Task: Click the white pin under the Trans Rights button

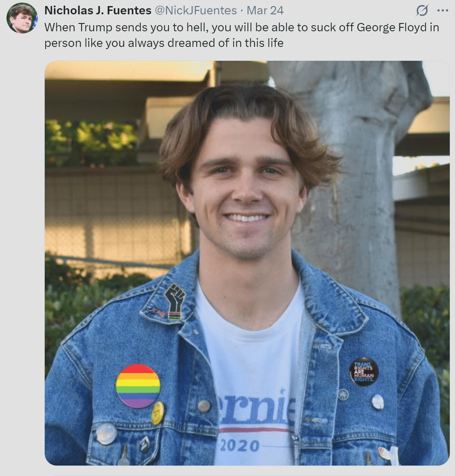Action: pos(378,402)
